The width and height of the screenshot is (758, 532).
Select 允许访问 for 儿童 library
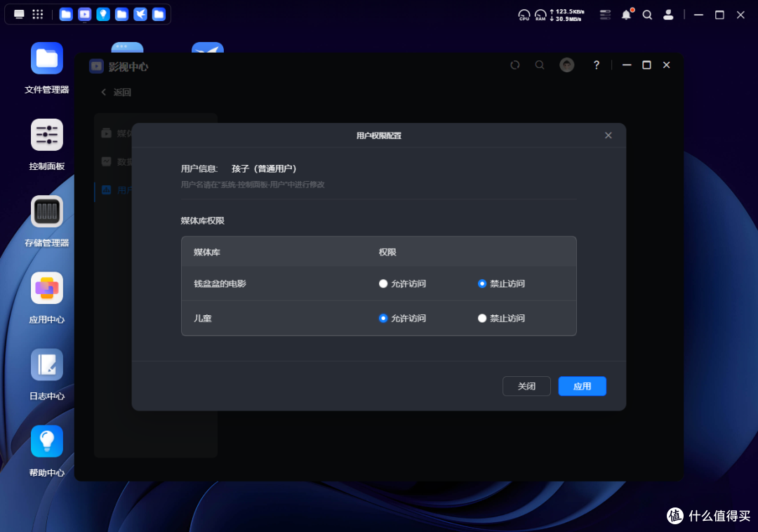coord(383,319)
